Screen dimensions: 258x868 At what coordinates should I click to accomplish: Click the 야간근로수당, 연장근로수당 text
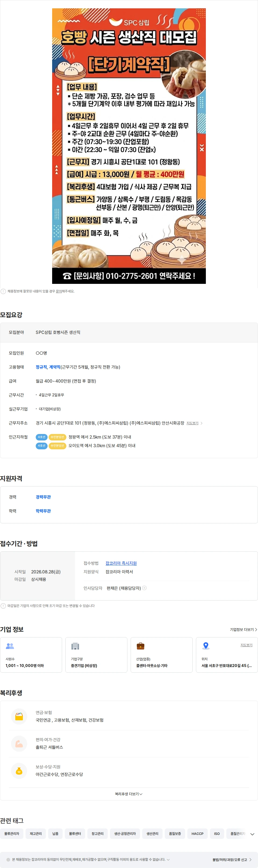(59, 774)
